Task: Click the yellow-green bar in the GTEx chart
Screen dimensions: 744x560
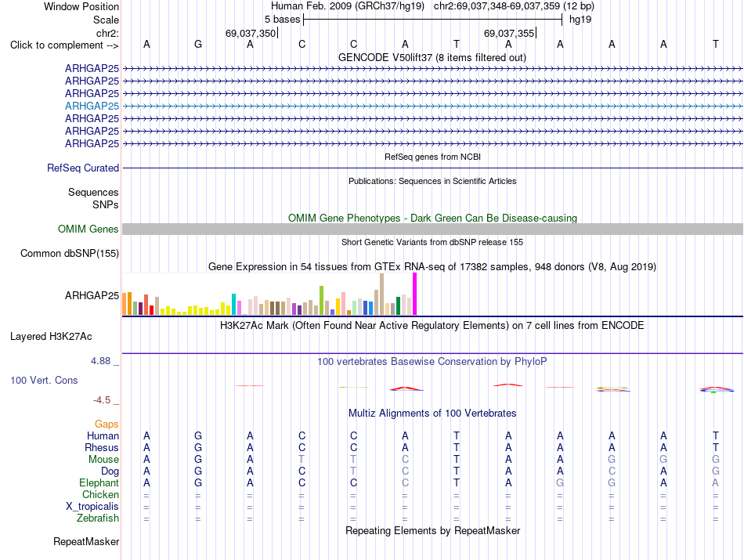Action: click(321, 301)
